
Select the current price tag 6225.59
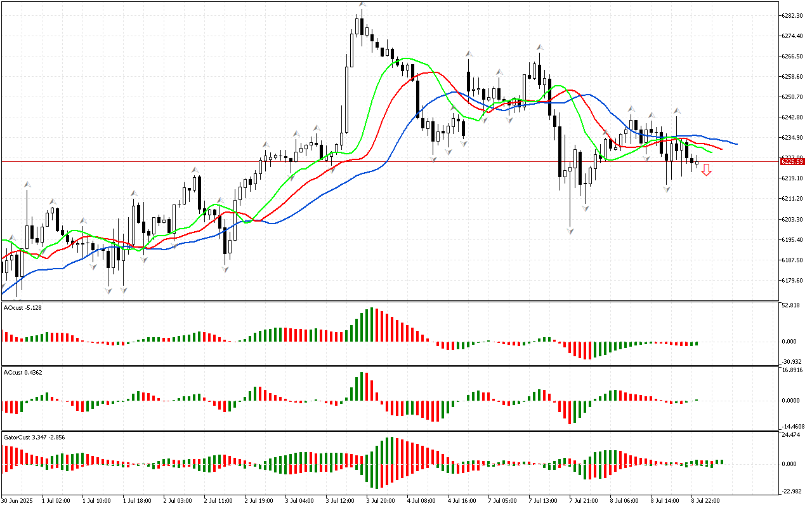pos(792,162)
